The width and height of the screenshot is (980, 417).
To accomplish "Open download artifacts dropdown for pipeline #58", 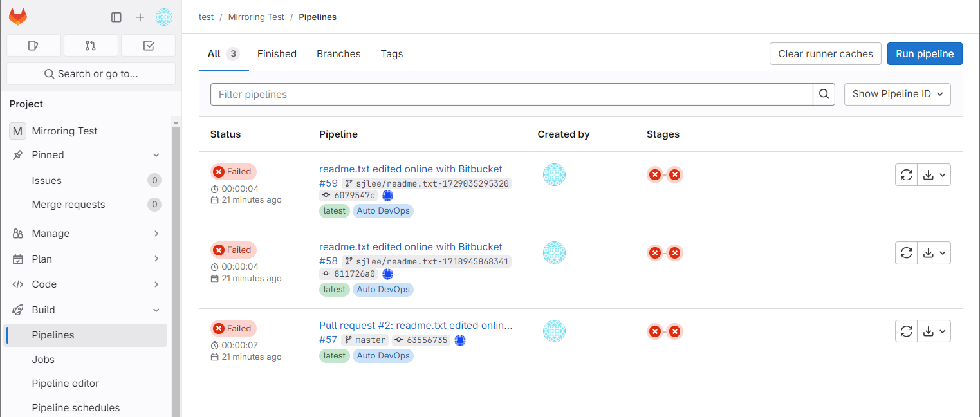I will click(934, 253).
